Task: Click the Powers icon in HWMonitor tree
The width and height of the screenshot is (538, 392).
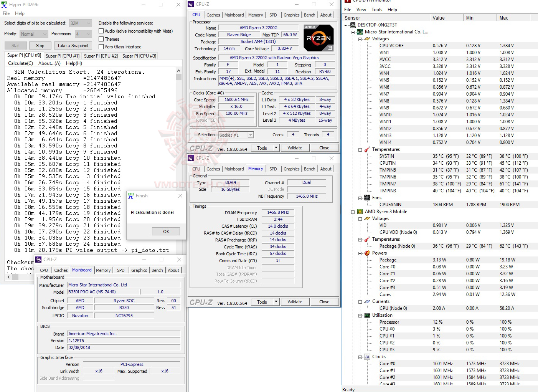Action: (367, 253)
